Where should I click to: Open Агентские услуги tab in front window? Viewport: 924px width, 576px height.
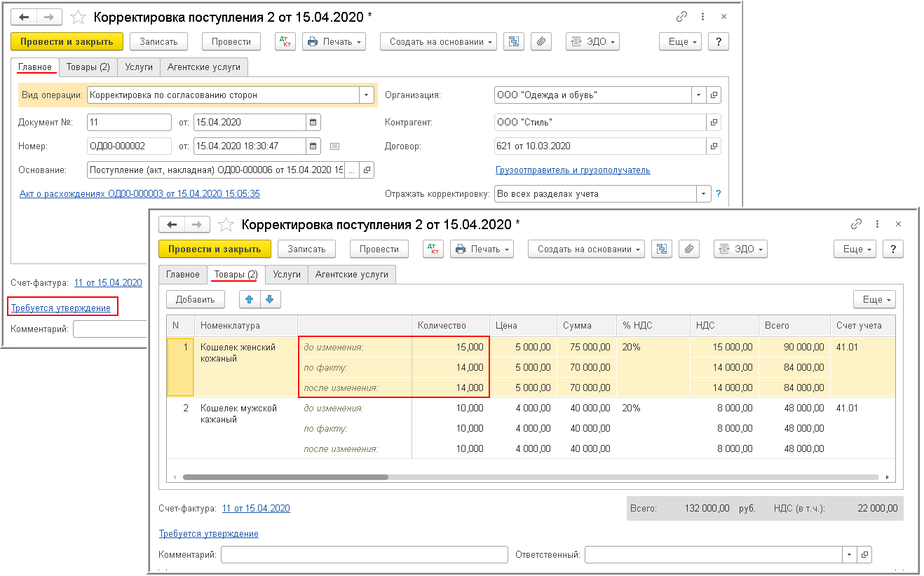pyautogui.click(x=351, y=275)
